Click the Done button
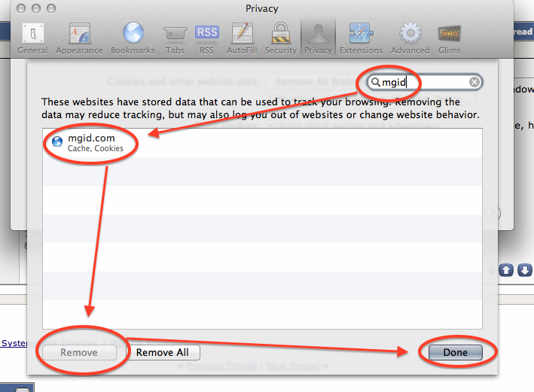The image size is (534, 392). click(x=456, y=353)
